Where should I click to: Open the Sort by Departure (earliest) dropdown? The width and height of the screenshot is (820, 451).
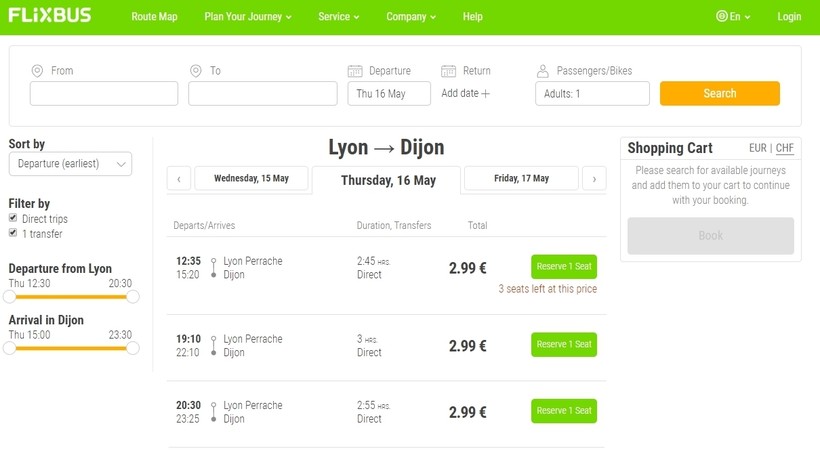pyautogui.click(x=70, y=164)
